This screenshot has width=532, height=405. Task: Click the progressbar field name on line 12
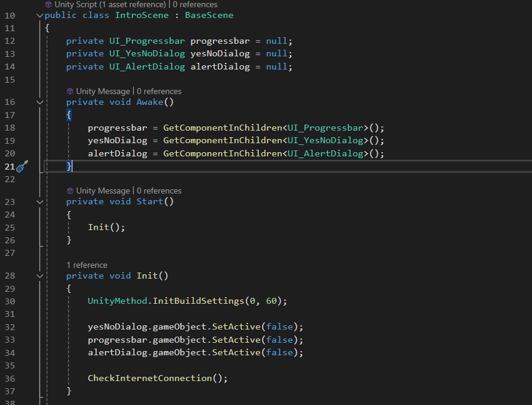coord(220,41)
